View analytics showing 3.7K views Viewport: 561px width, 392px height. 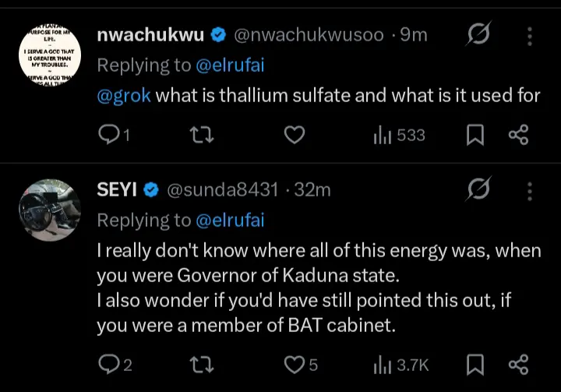point(399,363)
